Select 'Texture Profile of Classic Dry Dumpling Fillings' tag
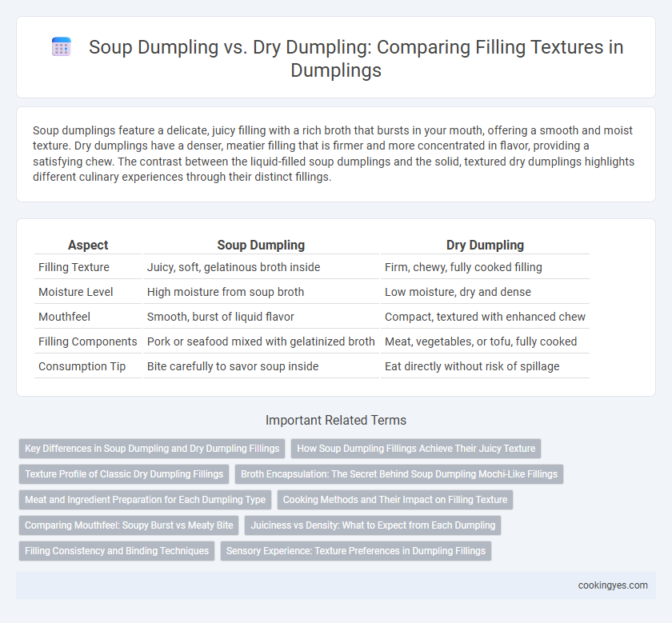 (124, 474)
